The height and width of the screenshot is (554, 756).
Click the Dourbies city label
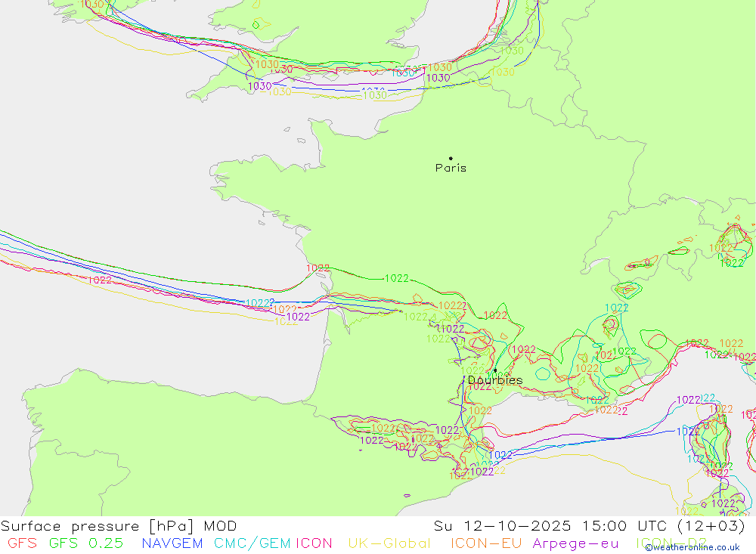(x=495, y=380)
